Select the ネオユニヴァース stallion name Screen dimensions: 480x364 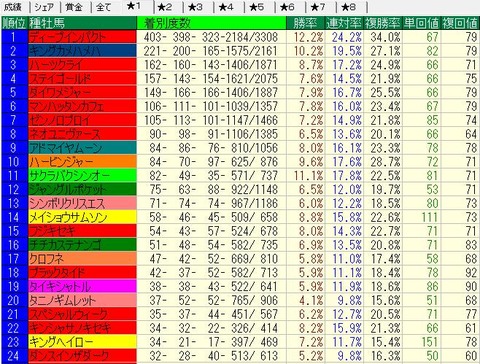pos(82,134)
